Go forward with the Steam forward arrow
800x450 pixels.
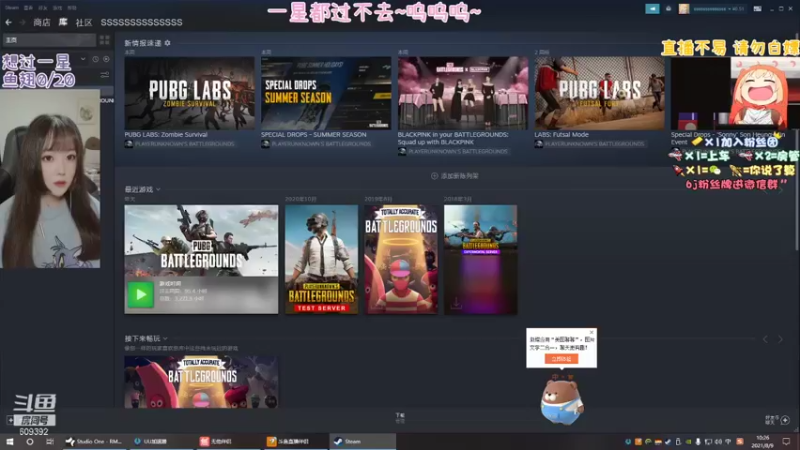pos(22,22)
